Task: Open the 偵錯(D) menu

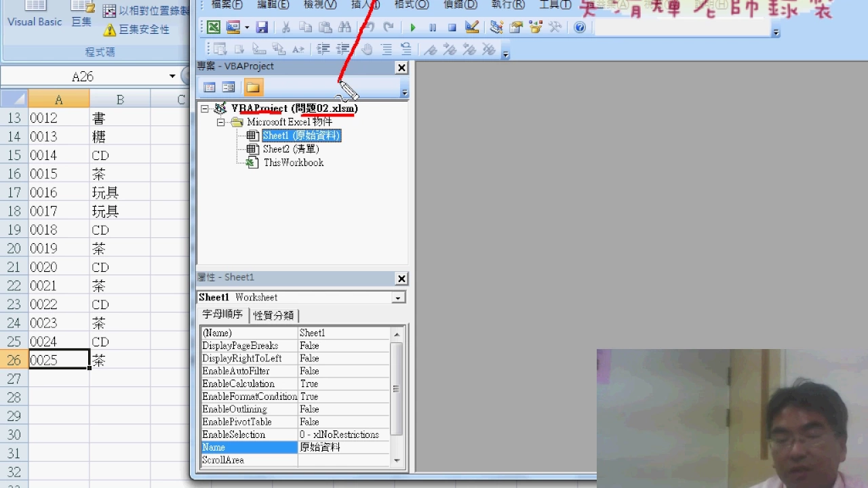Action: (460, 5)
